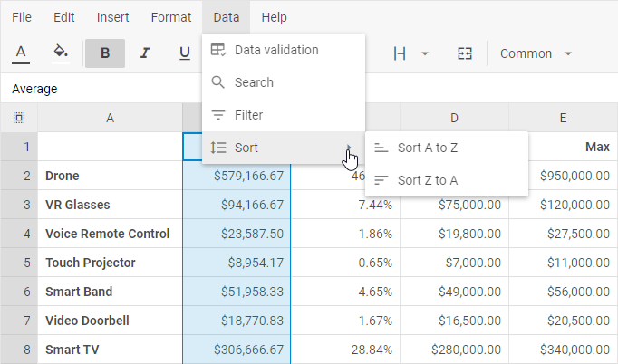Open the File menu
Image resolution: width=618 pixels, height=364 pixels.
tap(22, 17)
